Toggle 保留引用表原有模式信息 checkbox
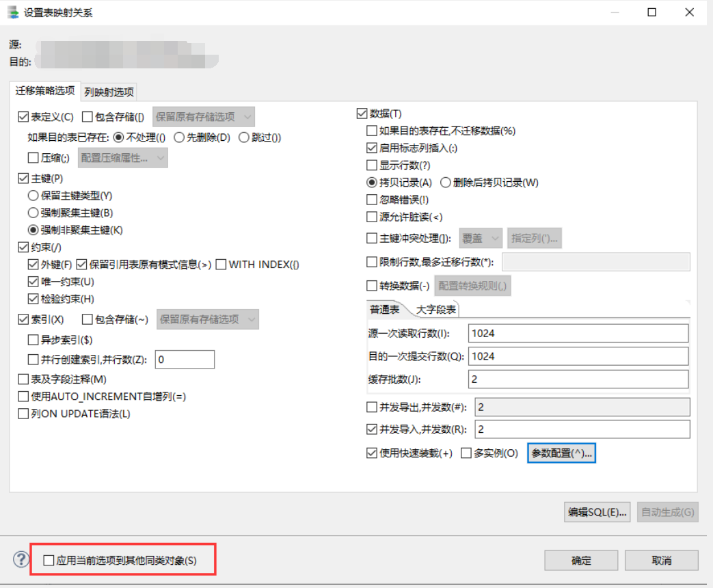713x588 pixels. point(82,264)
